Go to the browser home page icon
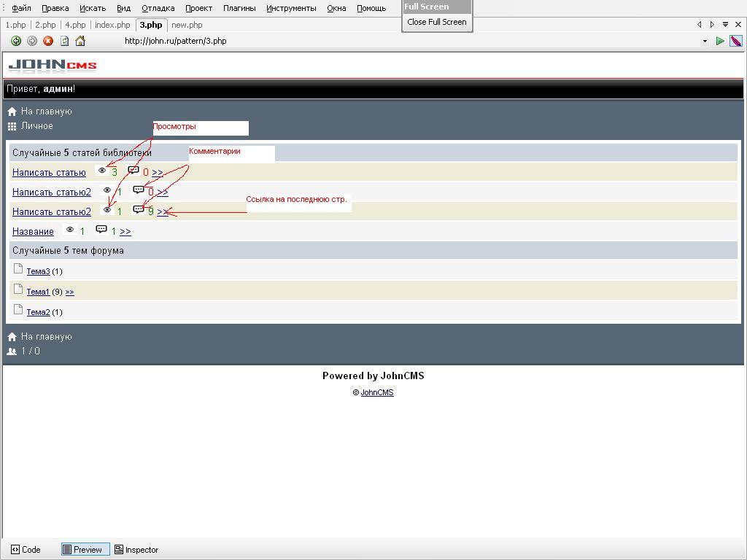Viewport: 747px width, 560px height. [80, 41]
